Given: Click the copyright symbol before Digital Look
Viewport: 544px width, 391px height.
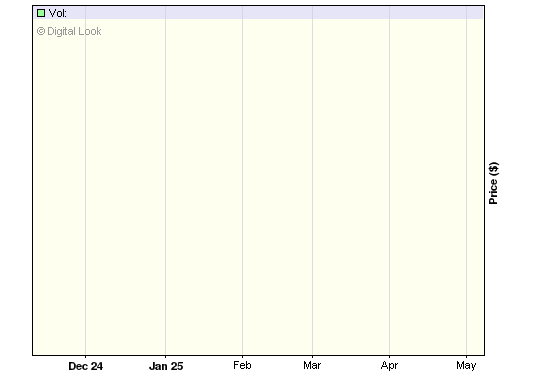Looking at the screenshot, I should coord(41,32).
